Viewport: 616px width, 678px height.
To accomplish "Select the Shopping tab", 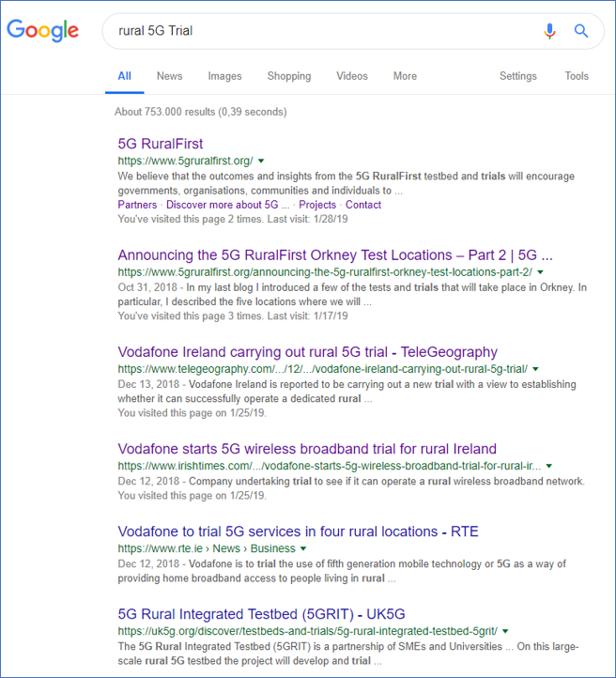I will [288, 76].
